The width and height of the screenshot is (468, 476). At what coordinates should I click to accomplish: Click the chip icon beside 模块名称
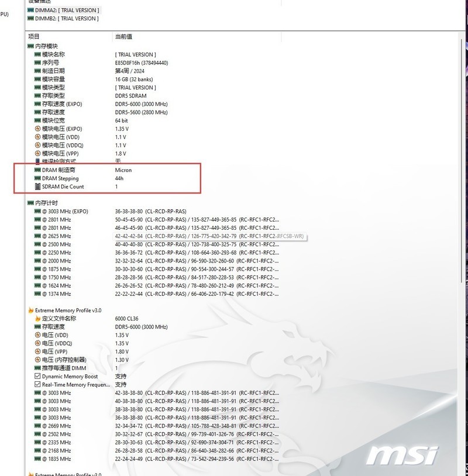point(37,54)
